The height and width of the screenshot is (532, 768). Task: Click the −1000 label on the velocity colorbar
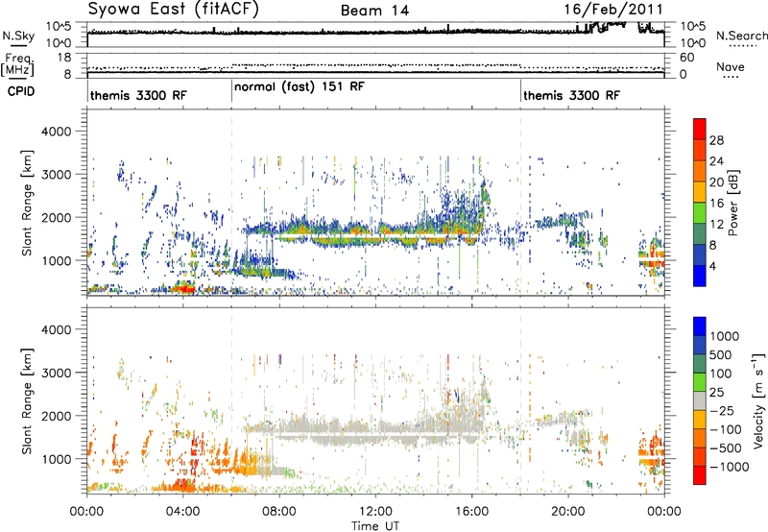coord(730,467)
